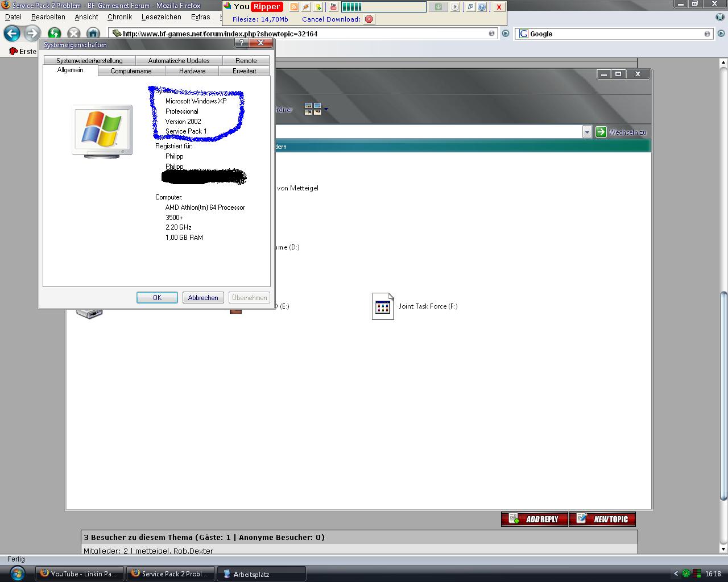Switch to Arbeitsplatz taskbar button
The image size is (728, 582).
tap(262, 574)
